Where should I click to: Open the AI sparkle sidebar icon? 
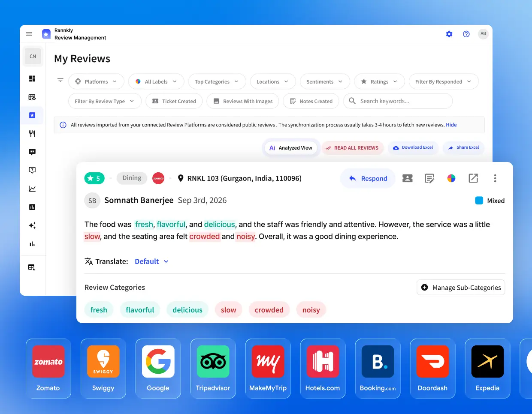coord(32,225)
